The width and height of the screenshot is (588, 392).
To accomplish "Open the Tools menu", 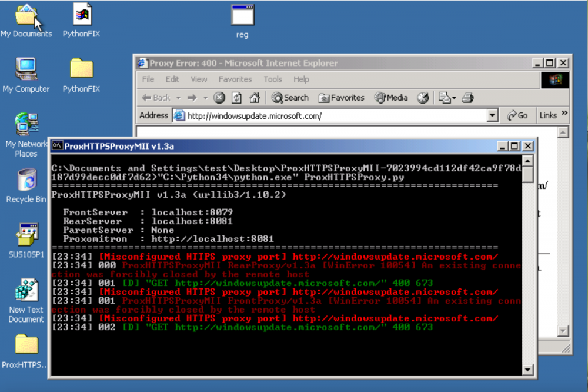I will coord(273,79).
